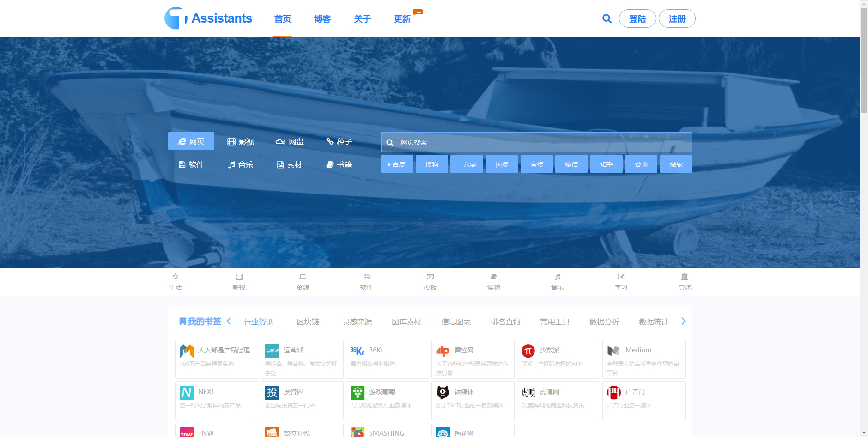Click the 登陆 login button
The image size is (868, 437).
(637, 18)
